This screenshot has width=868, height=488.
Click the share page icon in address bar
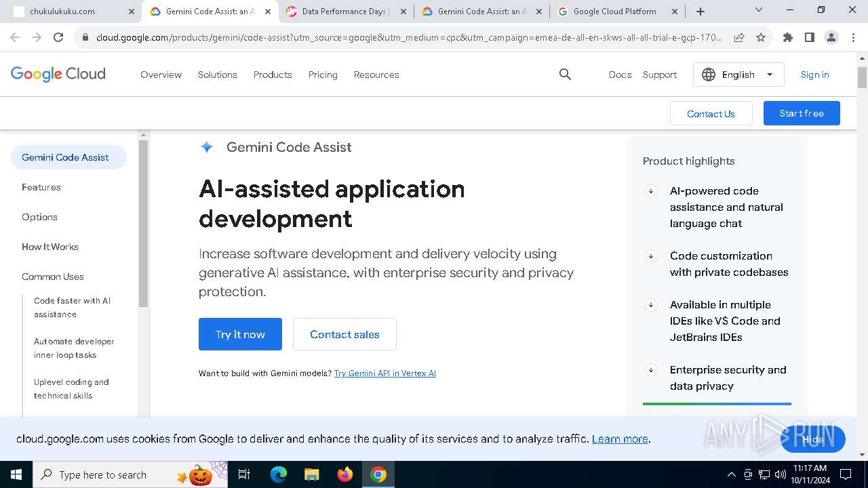pyautogui.click(x=739, y=38)
